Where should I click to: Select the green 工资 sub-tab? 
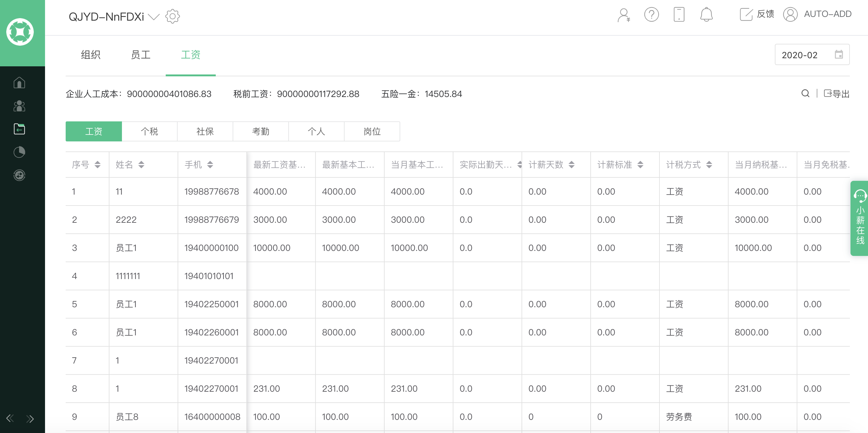tap(94, 131)
